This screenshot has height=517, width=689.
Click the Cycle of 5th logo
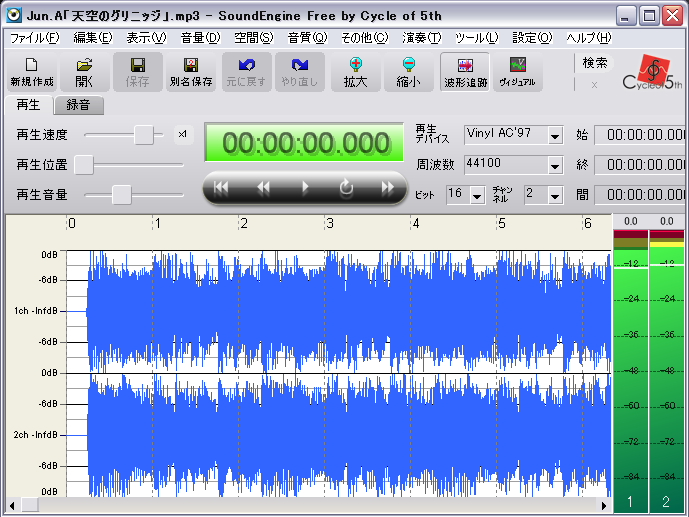point(653,73)
